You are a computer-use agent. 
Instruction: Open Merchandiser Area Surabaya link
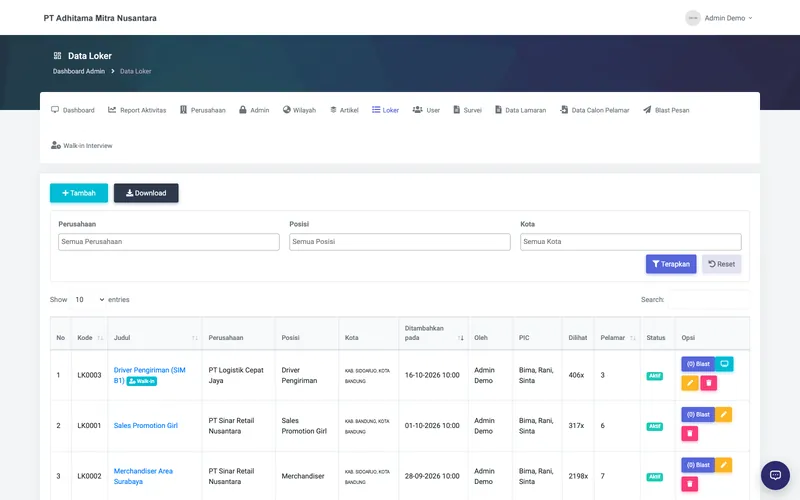[x=143, y=476]
